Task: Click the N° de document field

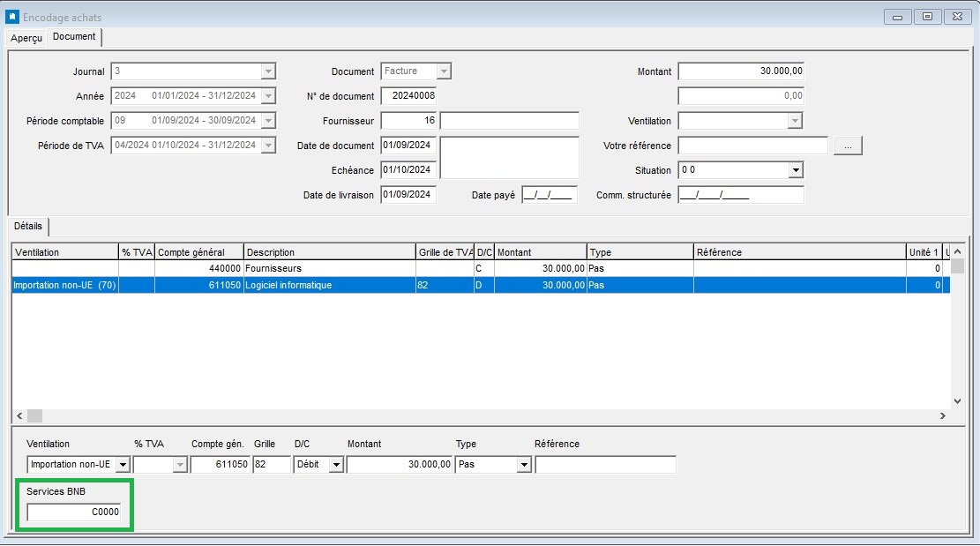Action: point(408,96)
